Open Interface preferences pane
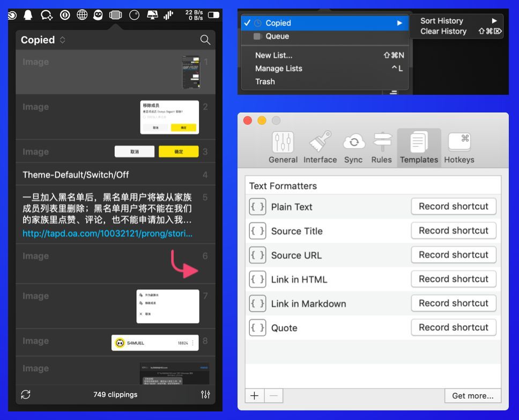Image resolution: width=519 pixels, height=420 pixels. (320, 147)
